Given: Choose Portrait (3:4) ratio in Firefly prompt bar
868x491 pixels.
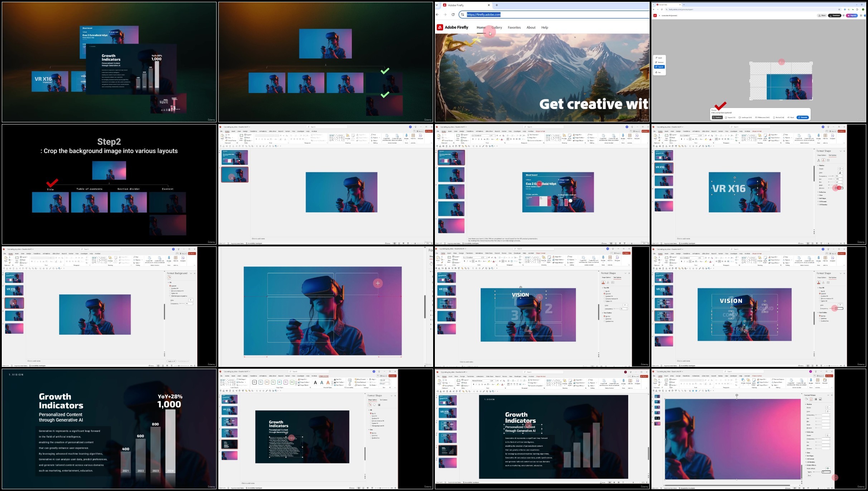Looking at the screenshot, I should 779,117.
